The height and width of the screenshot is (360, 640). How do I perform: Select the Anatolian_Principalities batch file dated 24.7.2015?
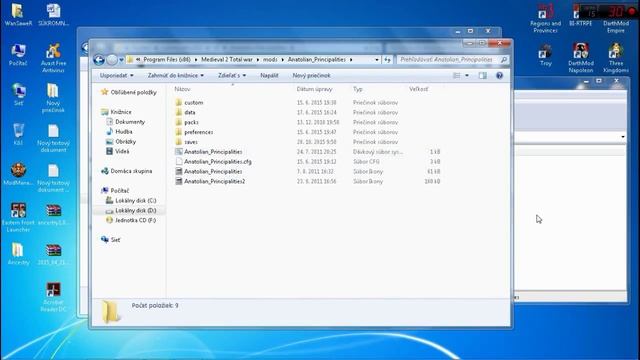tap(213, 152)
